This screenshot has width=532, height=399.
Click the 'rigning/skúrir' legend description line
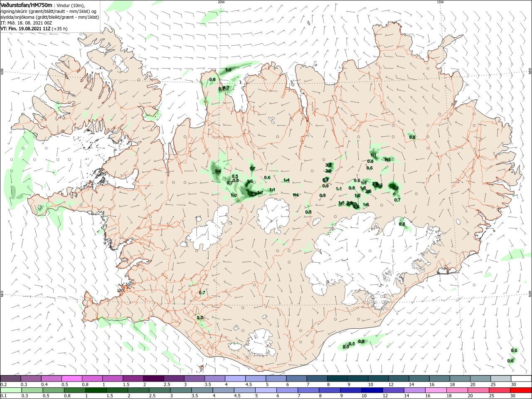point(49,11)
